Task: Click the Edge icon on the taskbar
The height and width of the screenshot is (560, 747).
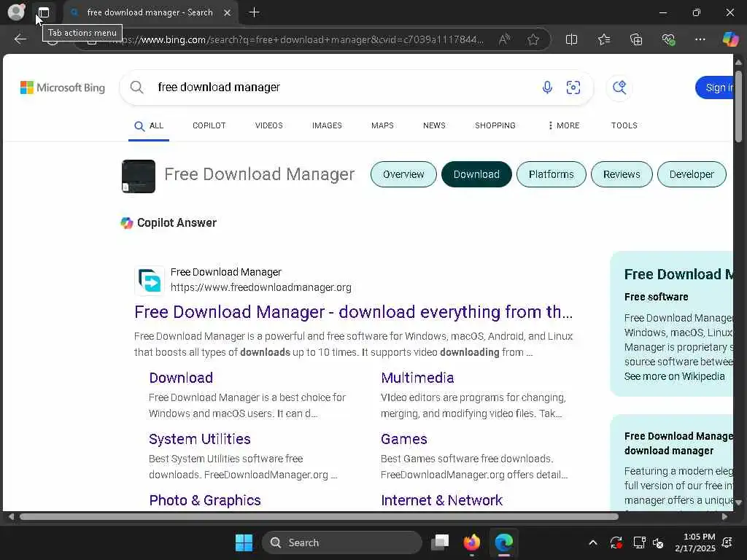Action: (x=503, y=542)
